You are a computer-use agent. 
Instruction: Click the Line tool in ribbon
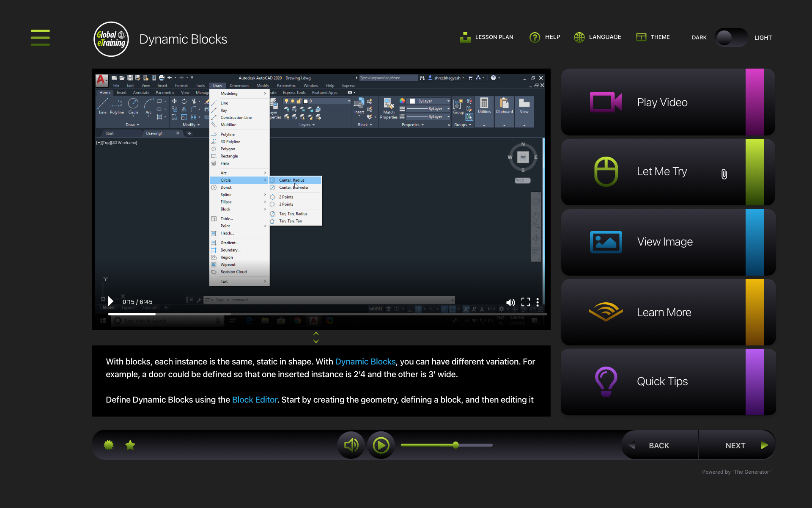[103, 106]
